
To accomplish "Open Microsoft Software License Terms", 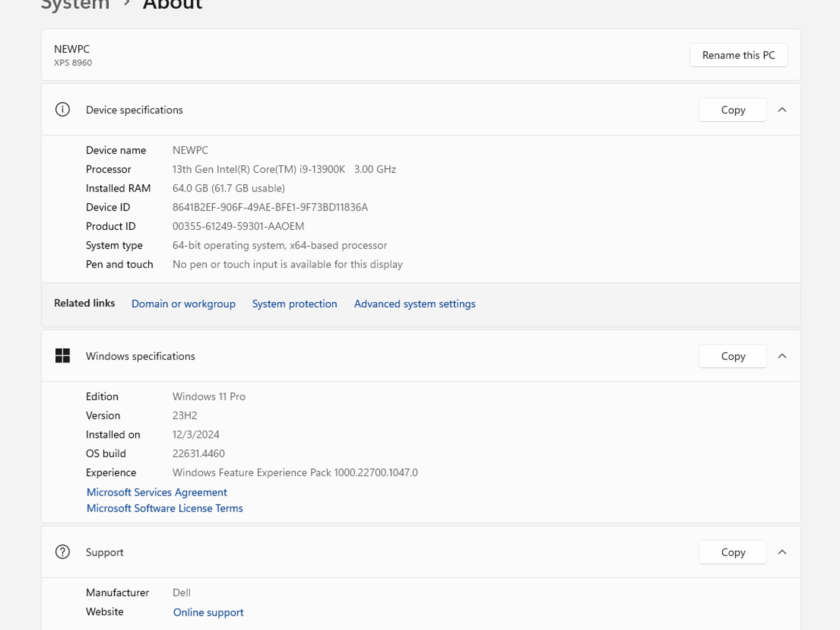I will (164, 508).
